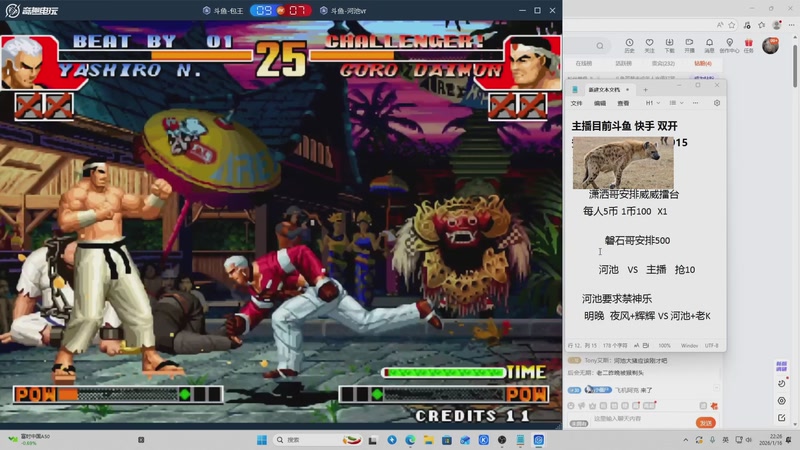Screen dimensions: 800x450
Task: Click the Douyu search magnifier icon
Action: point(600,46)
